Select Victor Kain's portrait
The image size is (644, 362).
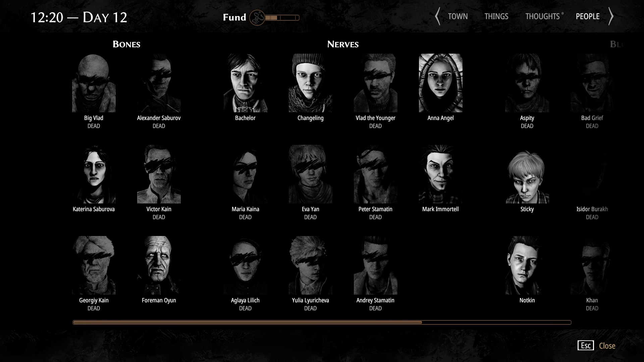click(x=159, y=174)
